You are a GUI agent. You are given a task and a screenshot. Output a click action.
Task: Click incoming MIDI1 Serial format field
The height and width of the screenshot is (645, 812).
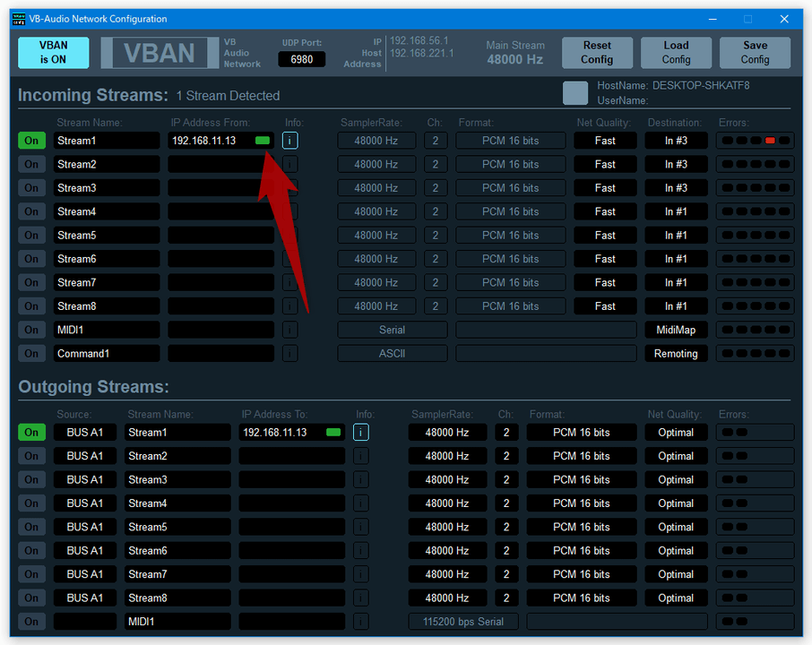pyautogui.click(x=392, y=330)
